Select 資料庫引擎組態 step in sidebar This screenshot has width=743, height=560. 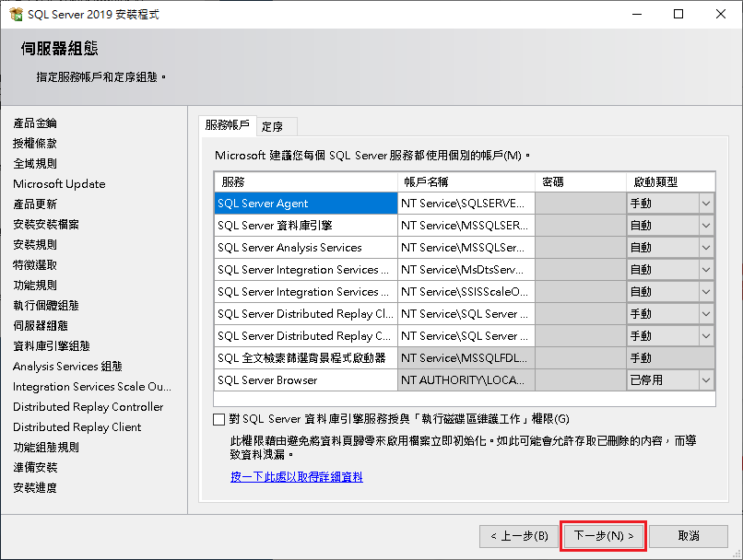pos(52,346)
